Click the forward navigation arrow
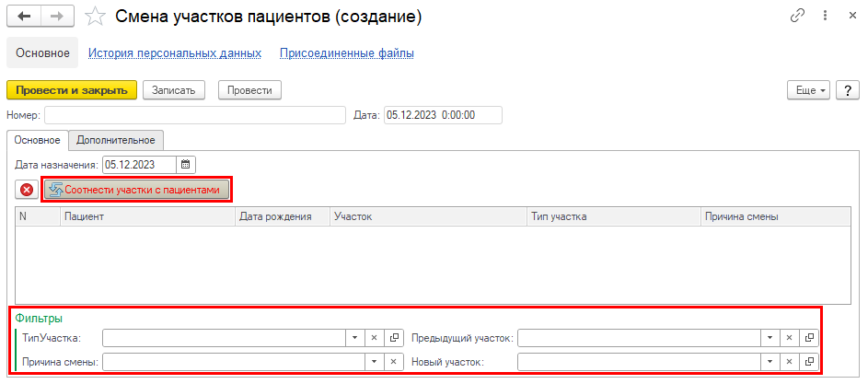Viewport: 868px width, 384px height. [56, 17]
